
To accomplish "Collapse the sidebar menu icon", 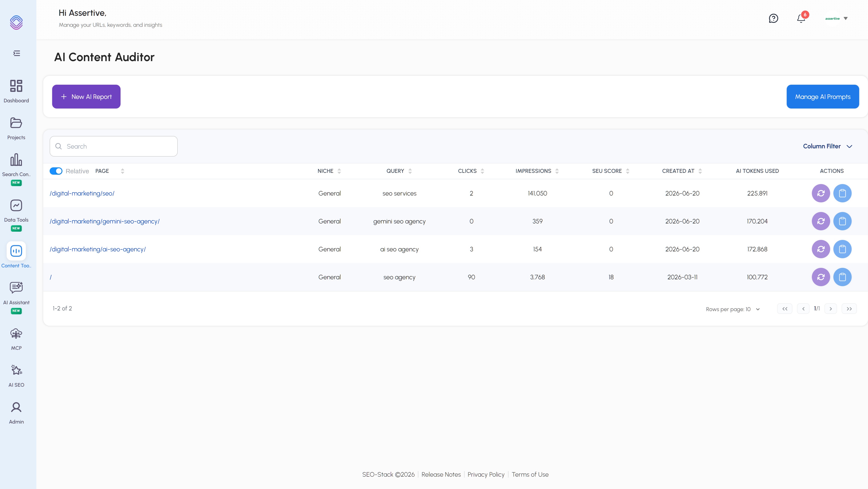I will click(16, 53).
